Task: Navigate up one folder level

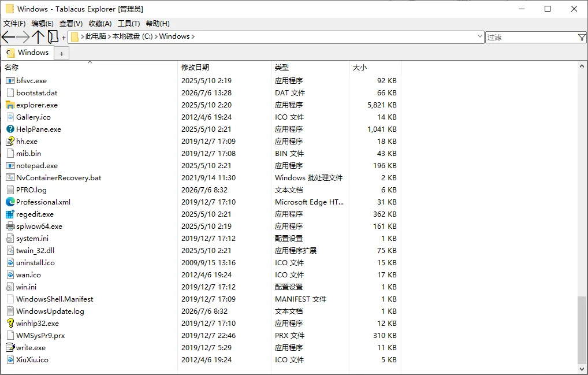Action: [x=38, y=37]
